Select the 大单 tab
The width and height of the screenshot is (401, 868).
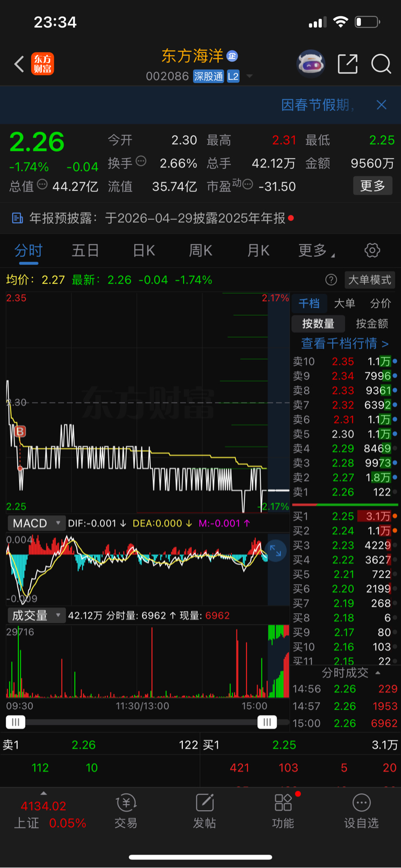point(345,303)
